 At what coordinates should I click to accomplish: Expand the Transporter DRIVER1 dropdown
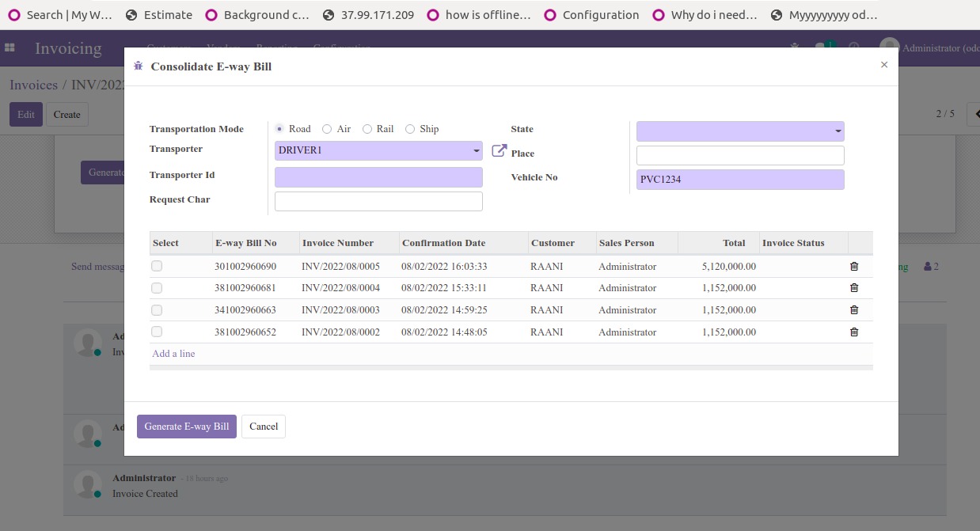[x=378, y=150]
